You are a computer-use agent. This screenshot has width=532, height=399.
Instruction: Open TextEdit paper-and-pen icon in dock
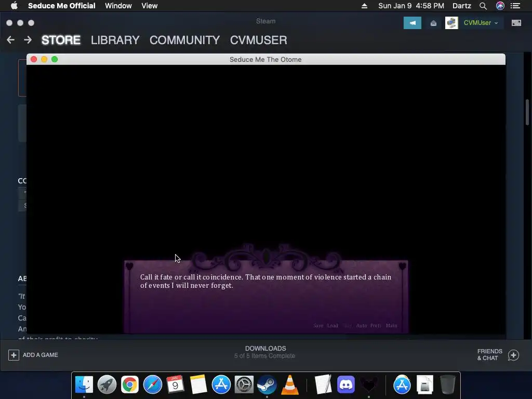point(323,385)
